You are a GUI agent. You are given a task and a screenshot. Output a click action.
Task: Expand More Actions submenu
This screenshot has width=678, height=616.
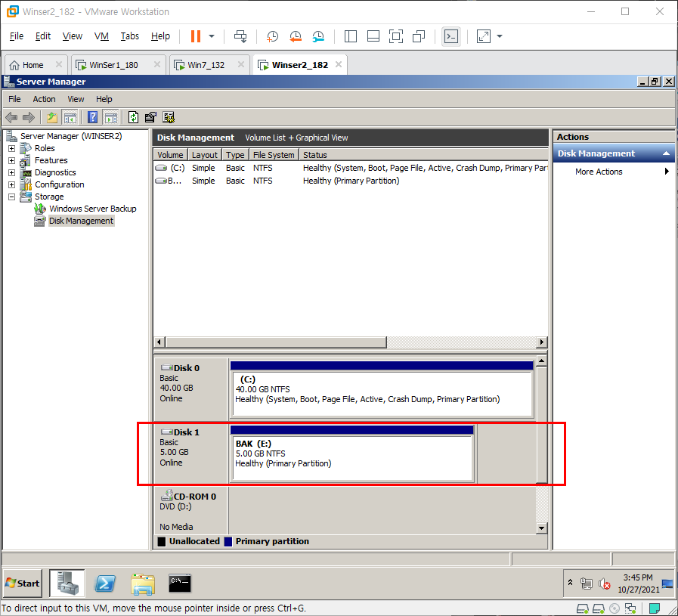(x=613, y=172)
